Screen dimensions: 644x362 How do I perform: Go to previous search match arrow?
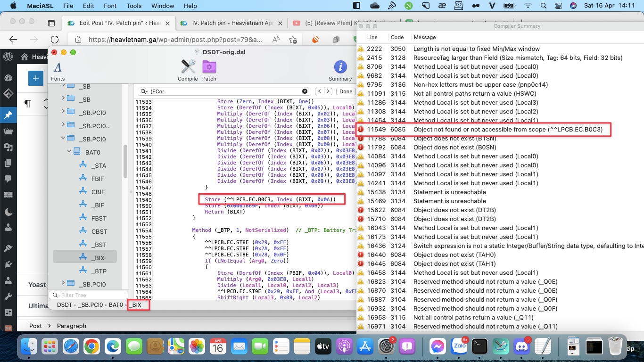(x=319, y=91)
